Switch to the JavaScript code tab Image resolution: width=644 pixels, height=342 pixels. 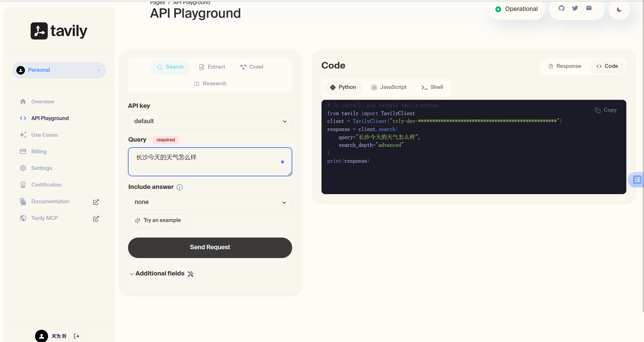pos(389,87)
